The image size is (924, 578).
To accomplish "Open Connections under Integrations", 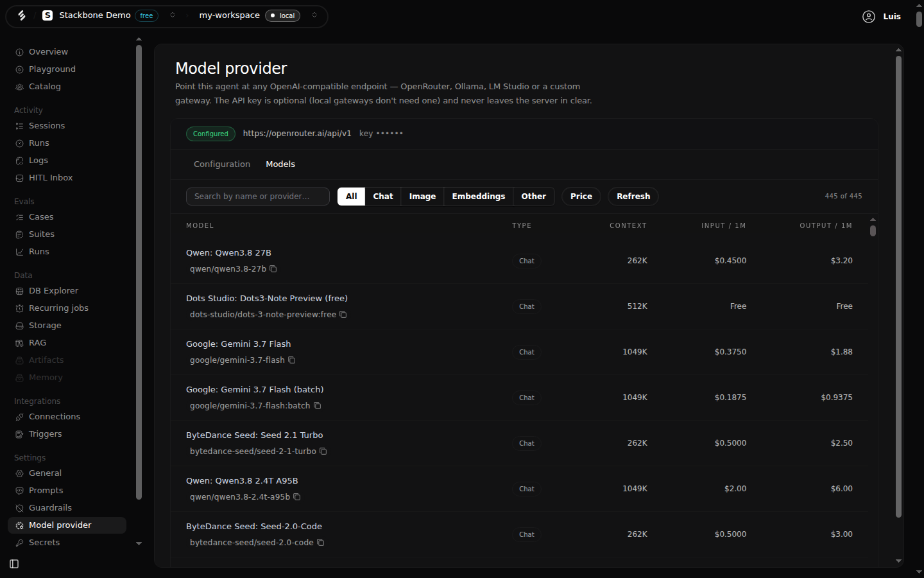I will pyautogui.click(x=67, y=417).
